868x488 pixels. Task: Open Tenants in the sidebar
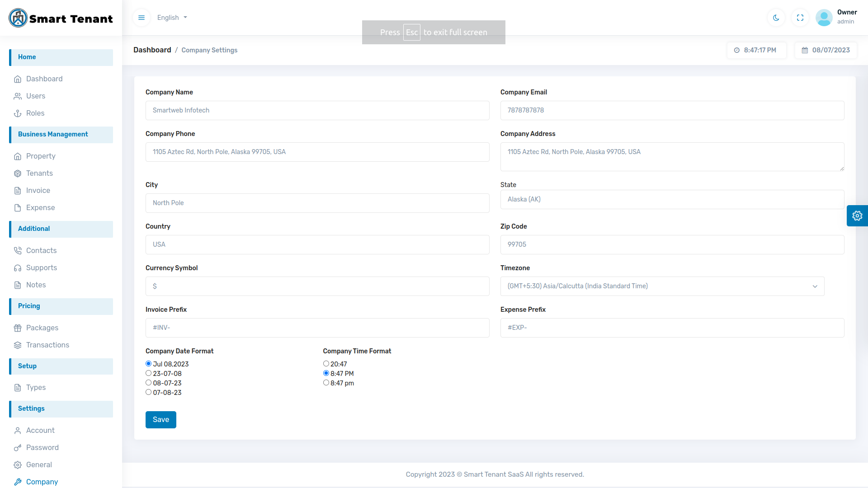[x=39, y=174]
